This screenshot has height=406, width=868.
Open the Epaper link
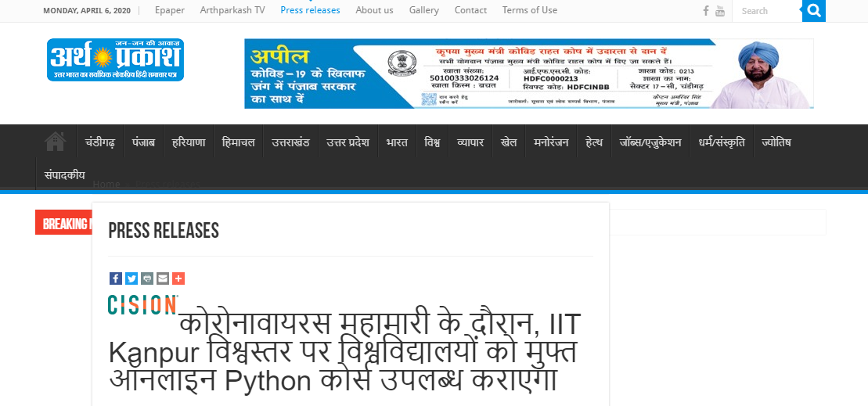(170, 10)
